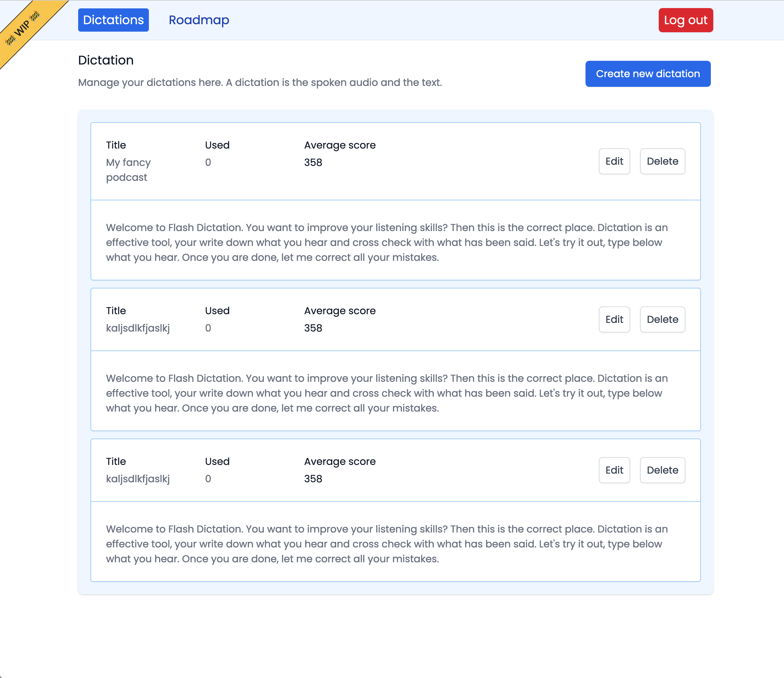Screen dimensions: 784x678
Task: Edit the bottom 'kaljsdlkfjaslkj' dictation
Action: click(x=614, y=470)
